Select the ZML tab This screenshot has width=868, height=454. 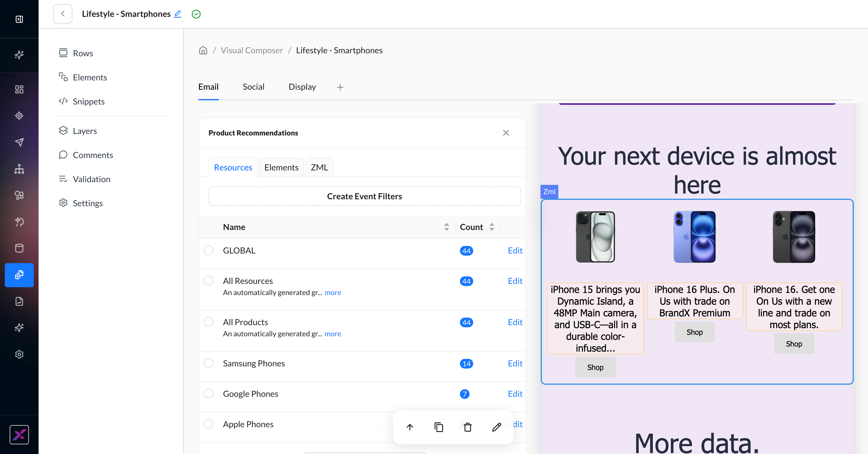click(x=319, y=167)
